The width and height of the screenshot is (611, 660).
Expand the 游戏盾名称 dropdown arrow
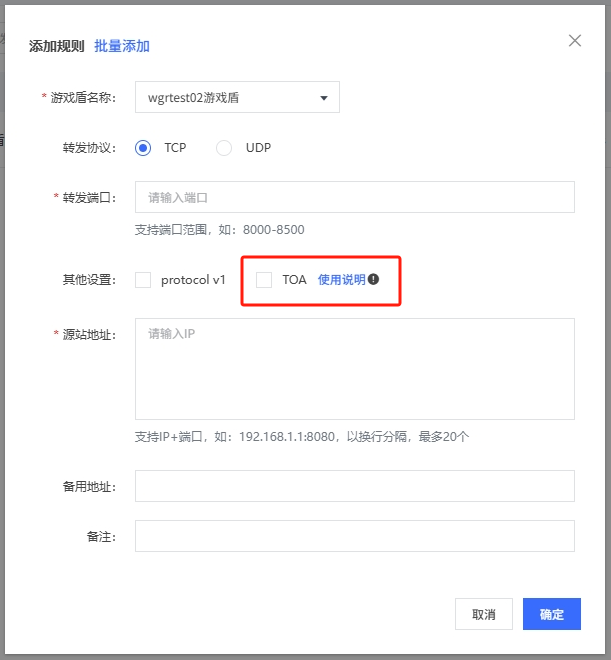(x=324, y=98)
